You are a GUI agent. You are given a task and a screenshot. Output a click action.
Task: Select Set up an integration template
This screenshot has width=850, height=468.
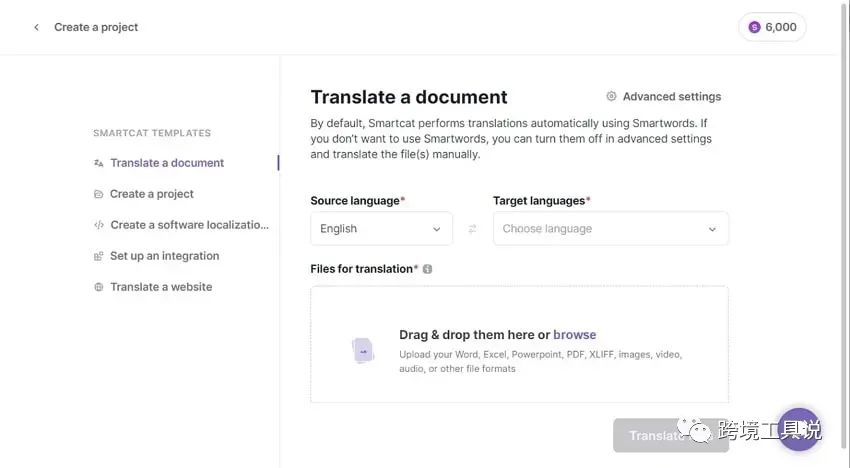[x=164, y=256]
